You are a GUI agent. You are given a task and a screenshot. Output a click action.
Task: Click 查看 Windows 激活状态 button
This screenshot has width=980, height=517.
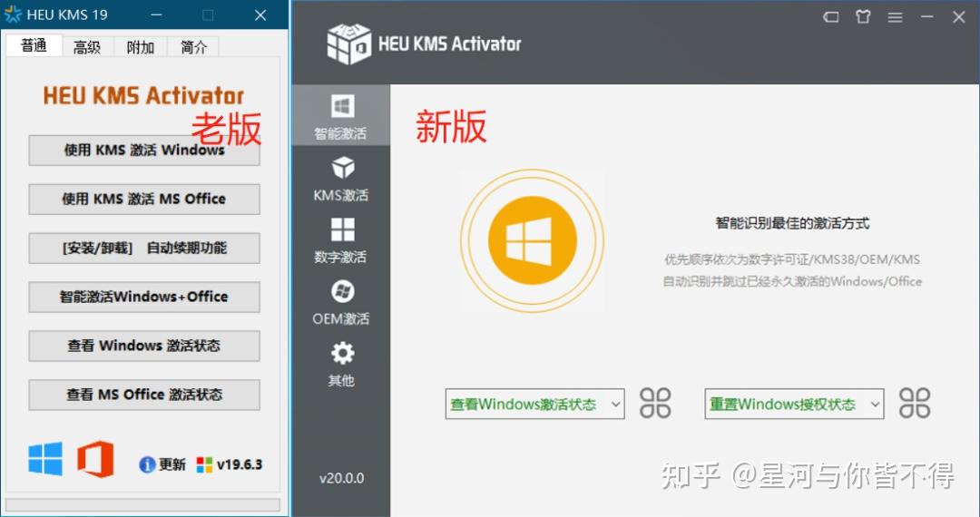[x=144, y=346]
